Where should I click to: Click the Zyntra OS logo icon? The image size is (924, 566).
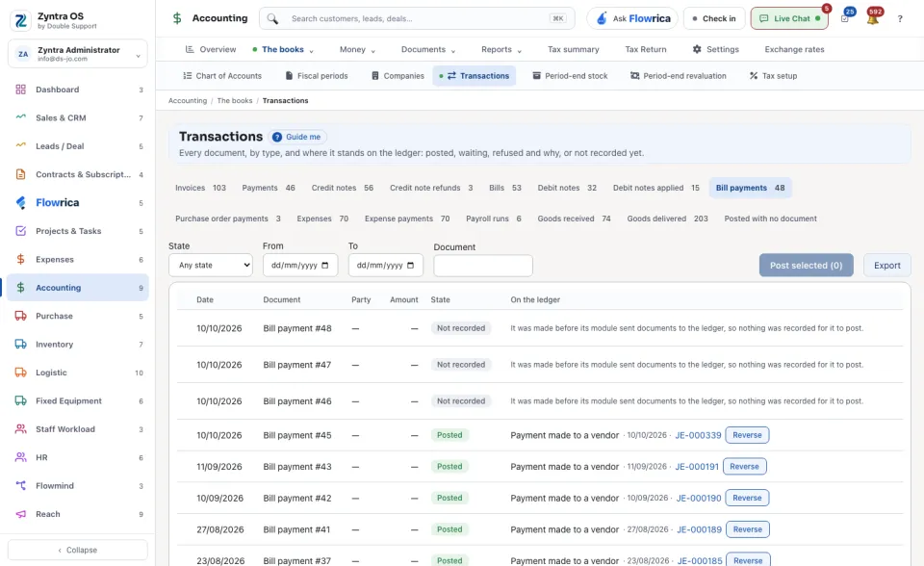20,20
